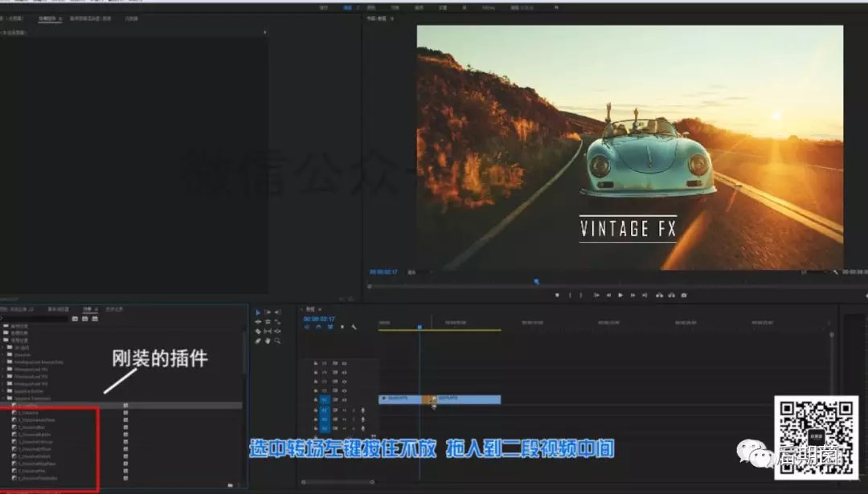Activate the Zoom magnifier tool
Screen dimensions: 868x494
[277, 341]
